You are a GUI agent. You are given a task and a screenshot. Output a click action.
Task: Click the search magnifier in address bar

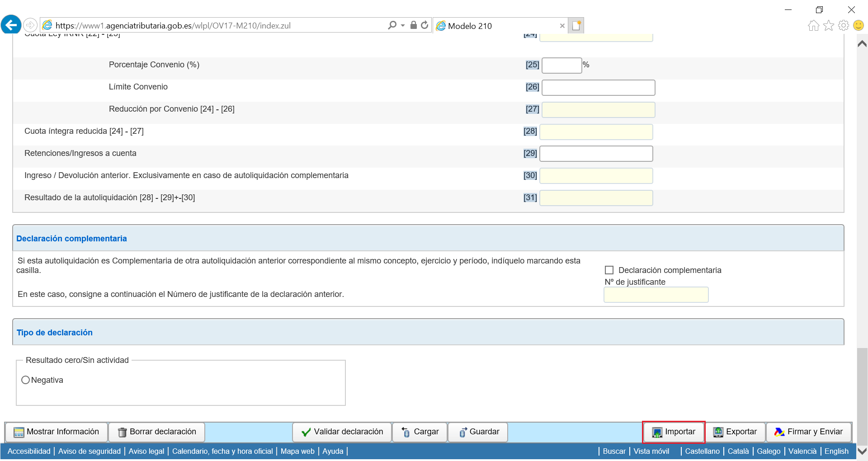pyautogui.click(x=392, y=25)
